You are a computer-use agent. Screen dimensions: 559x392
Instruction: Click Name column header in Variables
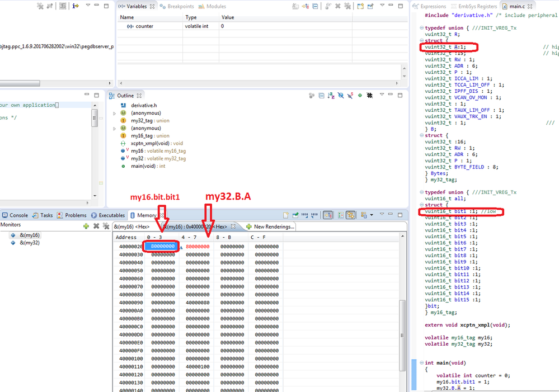[150, 17]
